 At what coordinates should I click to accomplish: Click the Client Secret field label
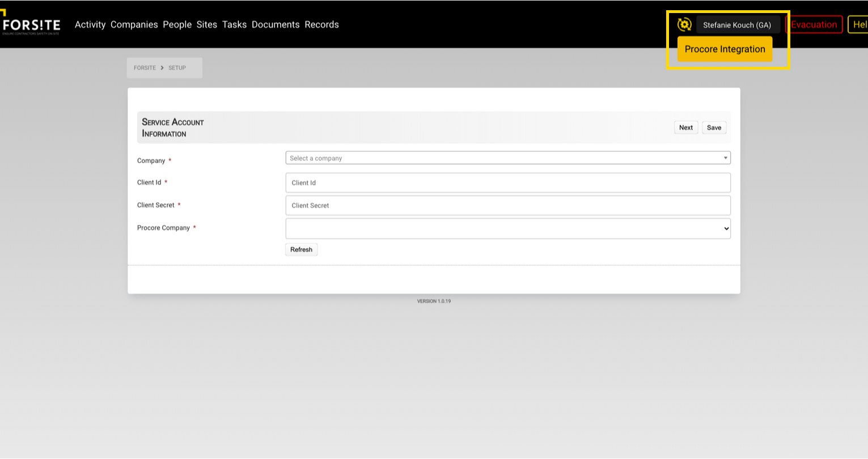point(156,205)
